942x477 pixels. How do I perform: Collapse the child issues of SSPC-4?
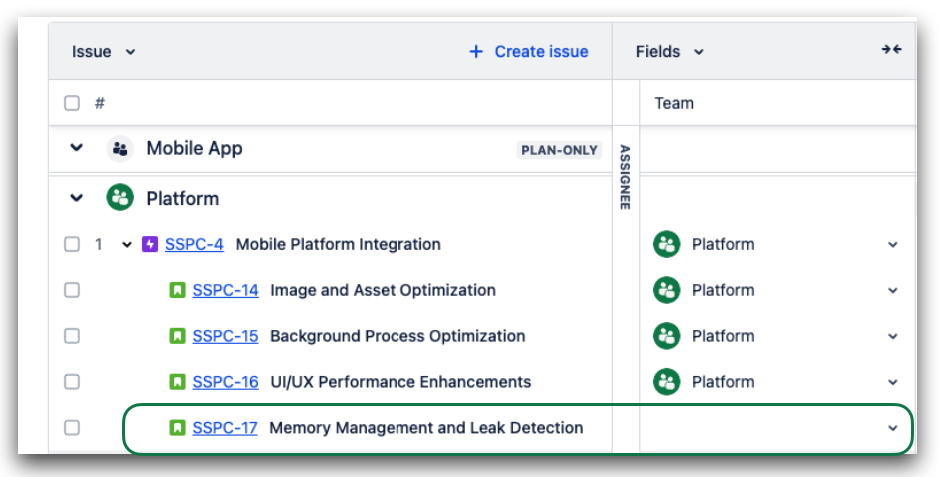127,245
